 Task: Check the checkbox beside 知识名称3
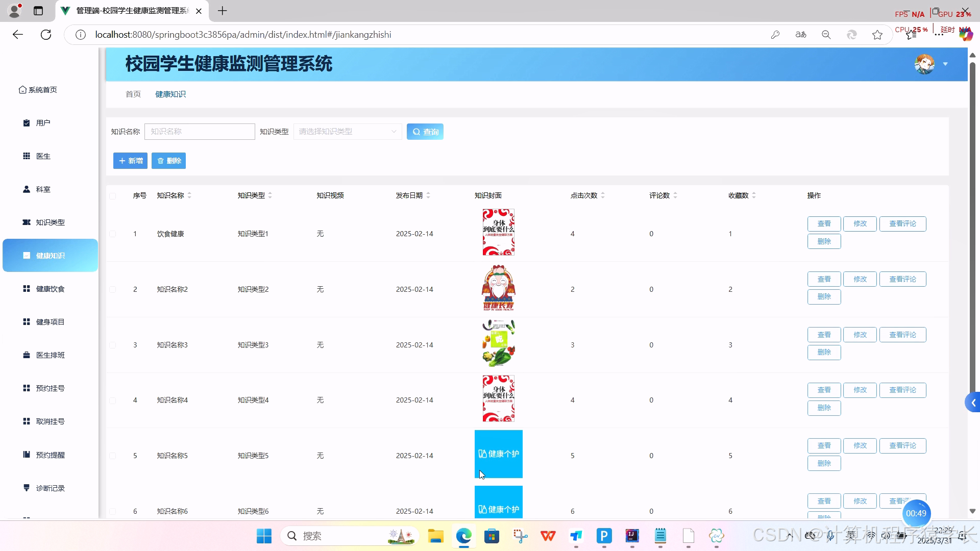coord(113,345)
